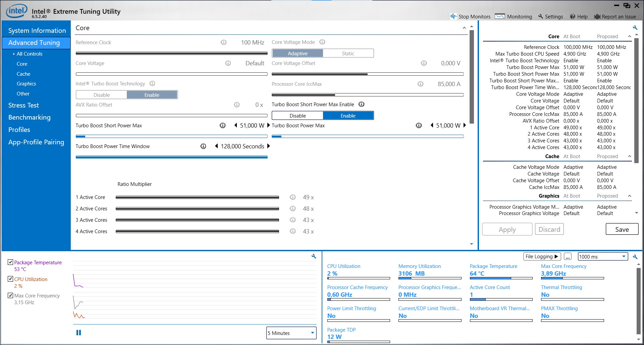Image resolution: width=644 pixels, height=345 pixels.
Task: Show info for Turbo Boost Short Power Max Enable
Action: click(362, 104)
